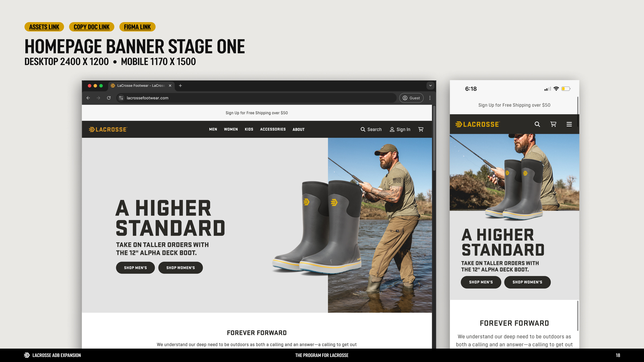Open the mobile hamburger menu icon
Screen dimensions: 644x362
click(569, 124)
